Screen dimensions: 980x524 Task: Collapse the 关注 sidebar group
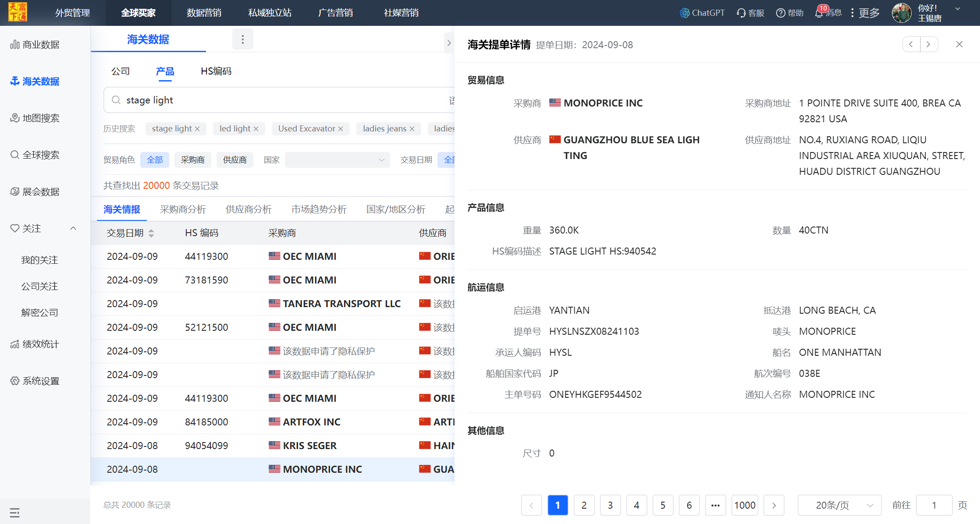pyautogui.click(x=73, y=228)
